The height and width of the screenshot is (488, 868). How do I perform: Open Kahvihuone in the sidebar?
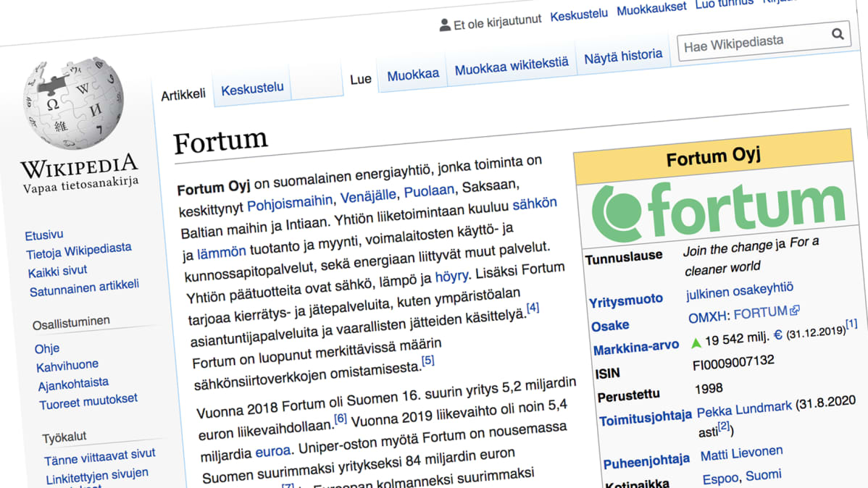pyautogui.click(x=67, y=366)
